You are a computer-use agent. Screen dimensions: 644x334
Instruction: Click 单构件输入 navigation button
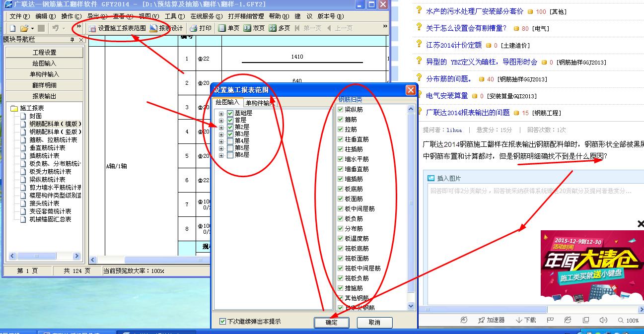(x=44, y=74)
